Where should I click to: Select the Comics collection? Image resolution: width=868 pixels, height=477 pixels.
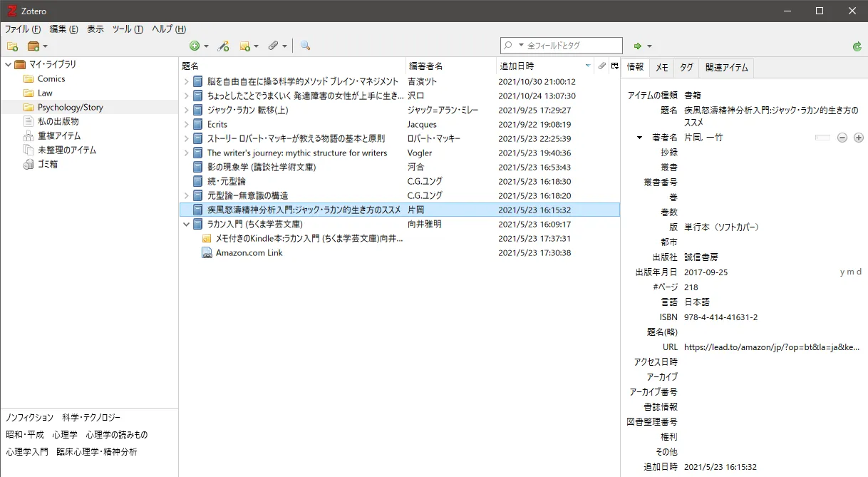coord(51,78)
